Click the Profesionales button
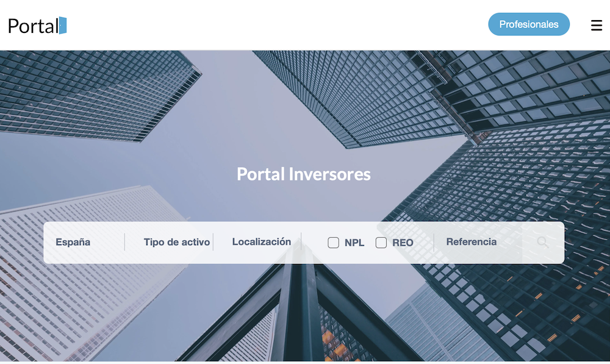 point(529,24)
